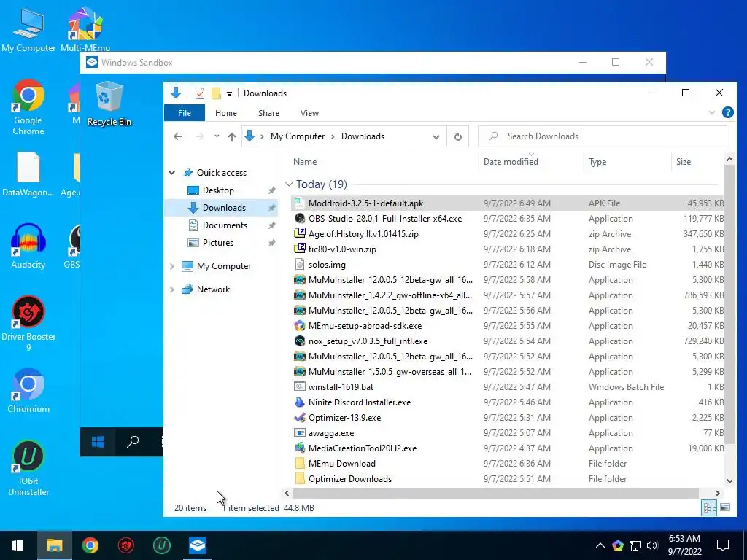Click Start button inside Windows Sandbox
The image size is (747, 560).
point(98,442)
